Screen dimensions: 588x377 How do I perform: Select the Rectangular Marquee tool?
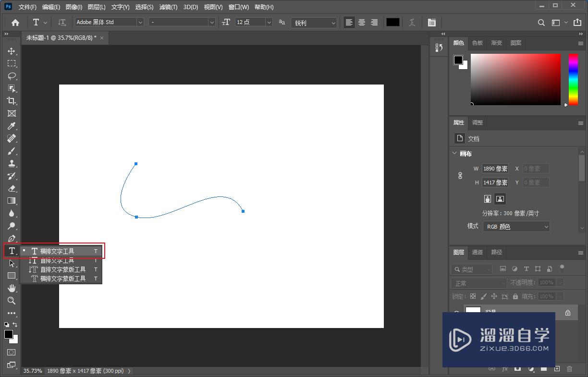point(12,63)
